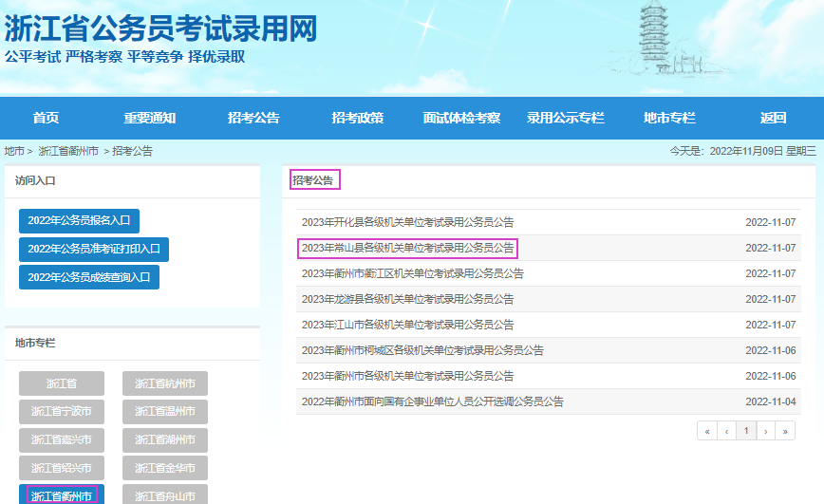Click 地市 in the breadcrumb trail
Screen dimensions: 824x504
point(14,151)
